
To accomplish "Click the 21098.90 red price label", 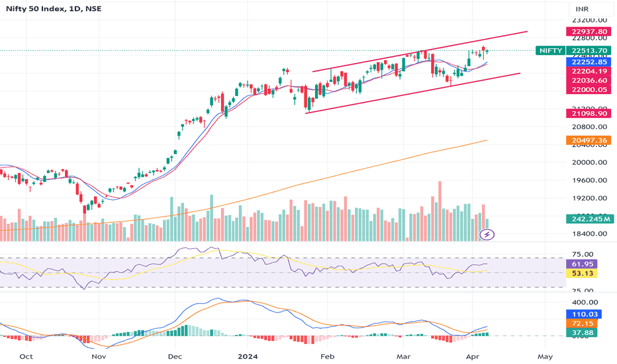I will click(x=589, y=113).
